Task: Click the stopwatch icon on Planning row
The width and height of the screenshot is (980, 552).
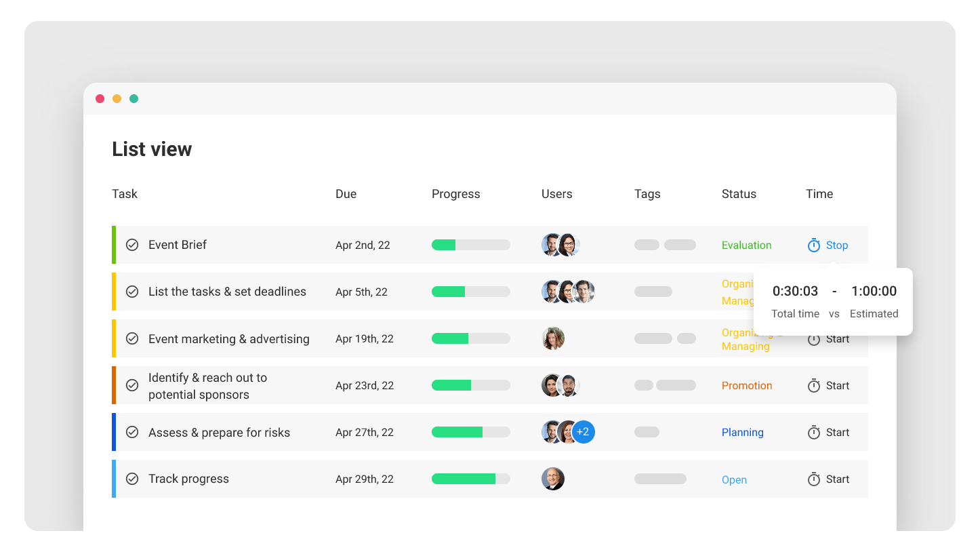Action: (x=813, y=432)
